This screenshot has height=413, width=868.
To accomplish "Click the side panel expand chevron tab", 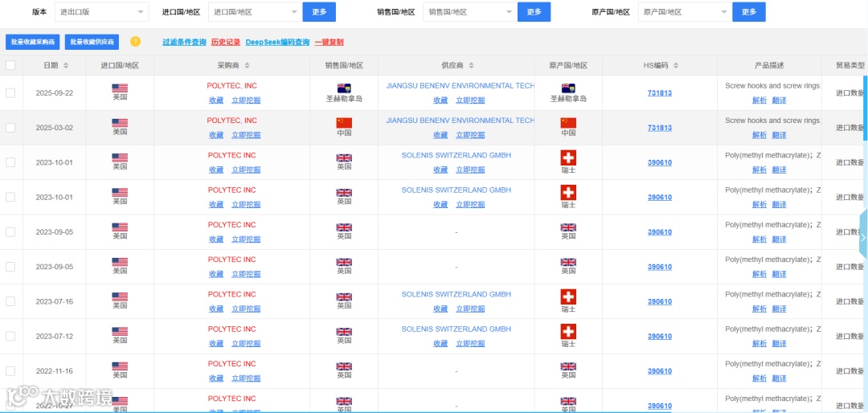I will click(863, 238).
